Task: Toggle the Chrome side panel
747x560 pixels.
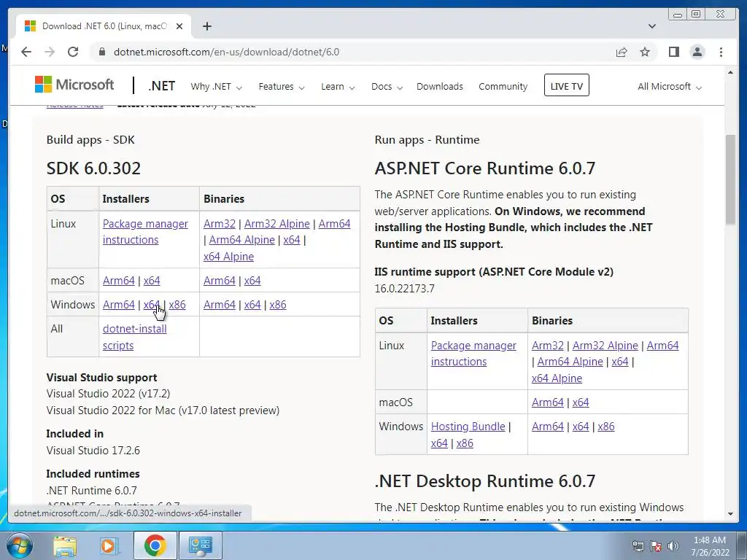Action: [673, 52]
